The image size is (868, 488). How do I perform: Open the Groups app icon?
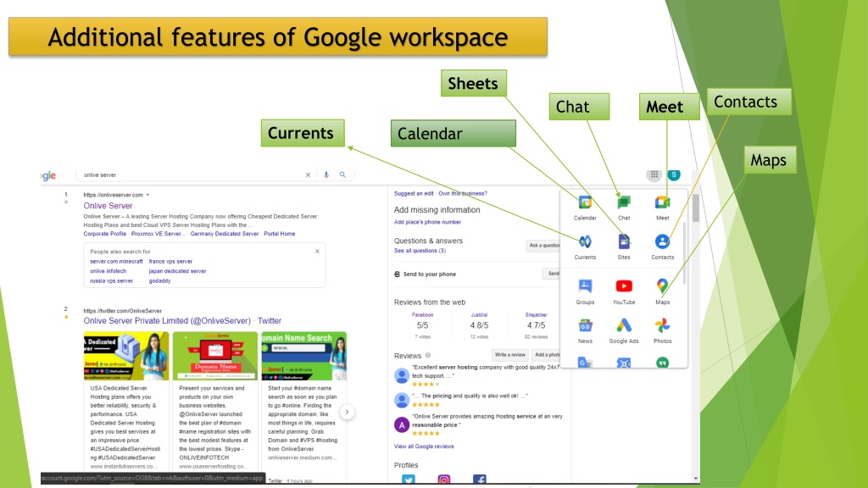(x=585, y=286)
